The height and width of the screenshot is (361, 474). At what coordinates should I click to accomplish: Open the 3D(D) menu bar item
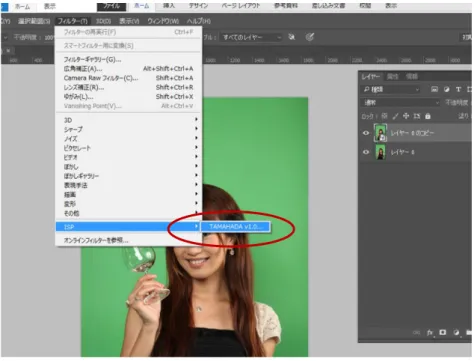tap(103, 21)
